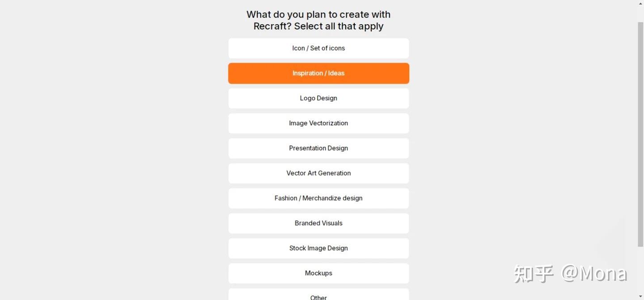Click the 知乎 watermark logo

(x=534, y=274)
